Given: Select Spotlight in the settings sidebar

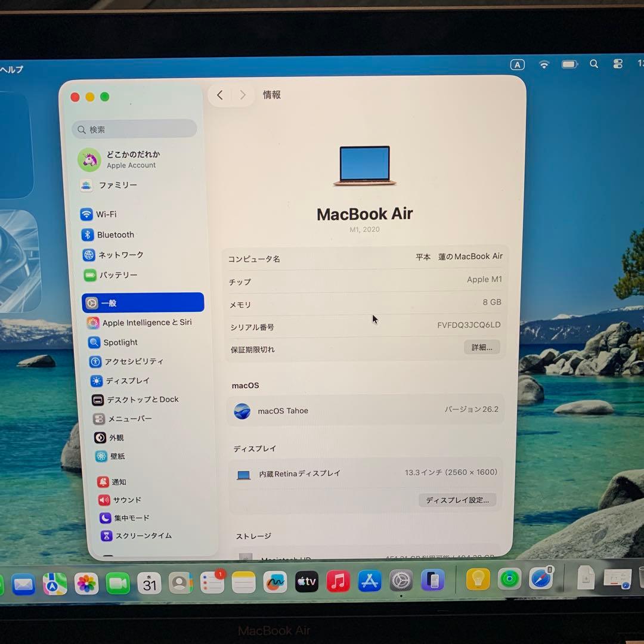Looking at the screenshot, I should click(x=121, y=342).
